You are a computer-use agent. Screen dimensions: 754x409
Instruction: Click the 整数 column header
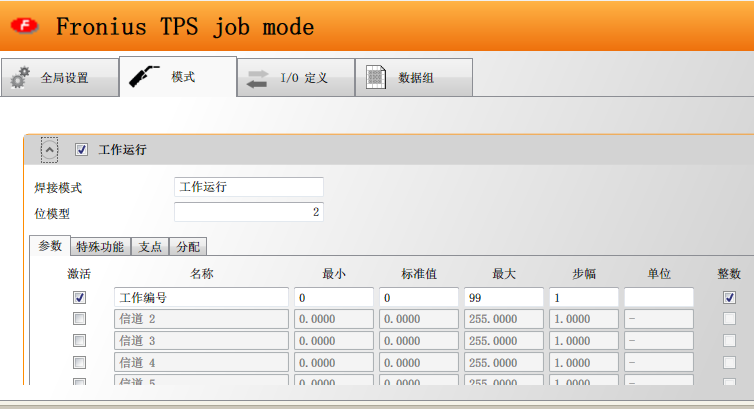pyautogui.click(x=729, y=274)
